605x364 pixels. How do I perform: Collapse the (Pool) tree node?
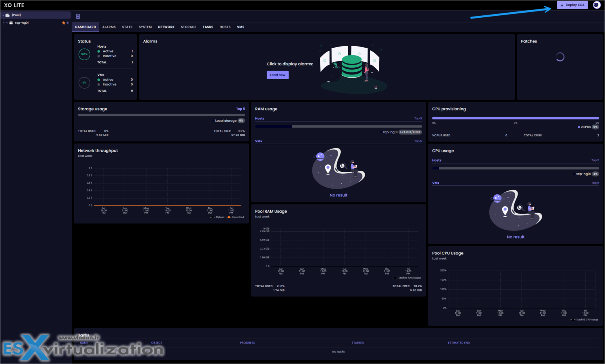[3, 15]
